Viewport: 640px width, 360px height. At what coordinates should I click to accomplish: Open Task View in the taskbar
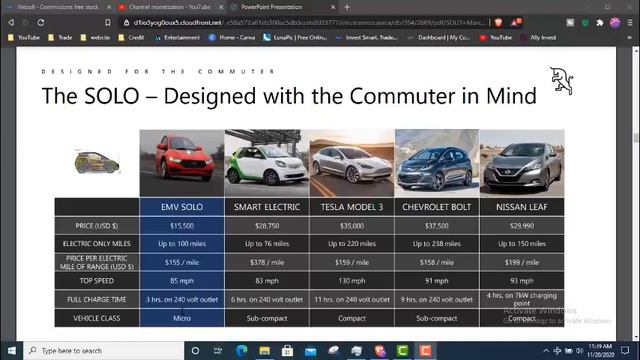(218, 351)
